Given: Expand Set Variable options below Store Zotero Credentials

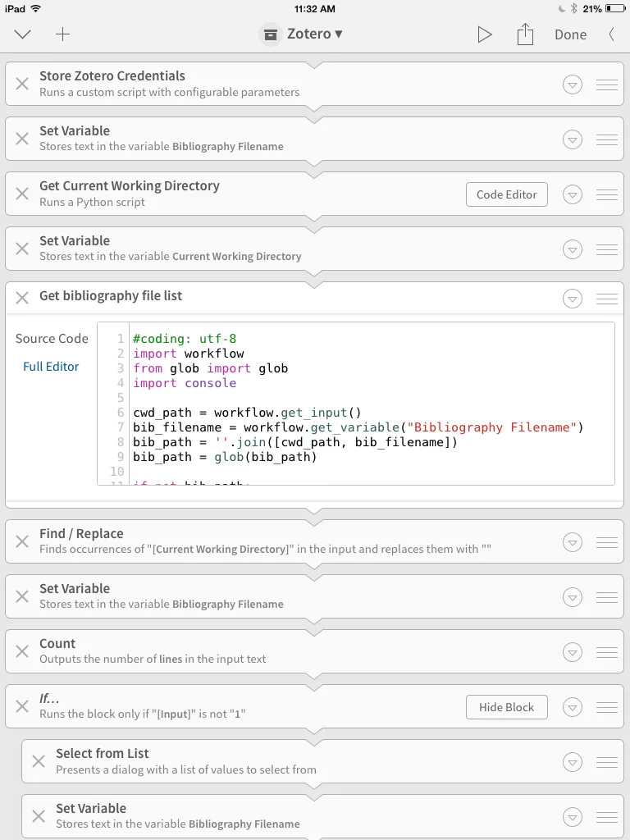Looking at the screenshot, I should pyautogui.click(x=572, y=139).
